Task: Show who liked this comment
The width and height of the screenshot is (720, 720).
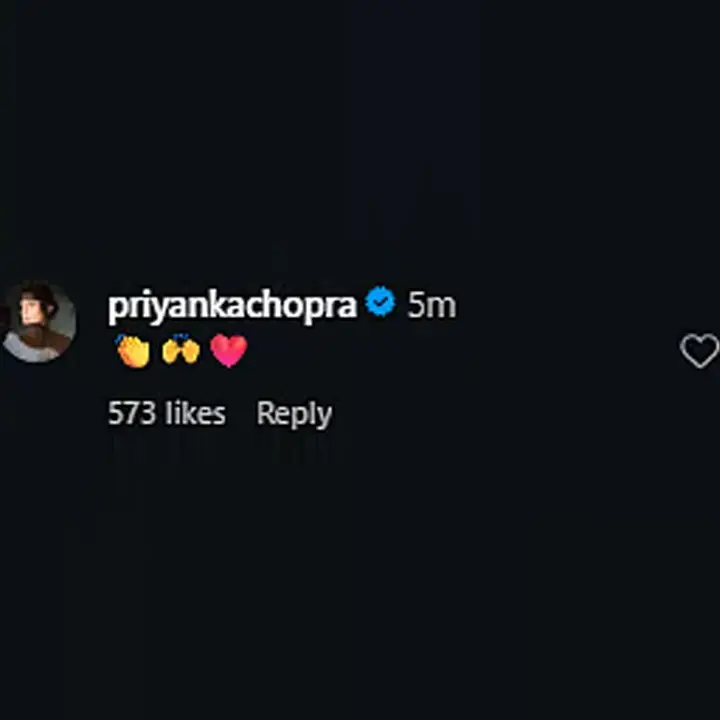Action: (x=167, y=413)
